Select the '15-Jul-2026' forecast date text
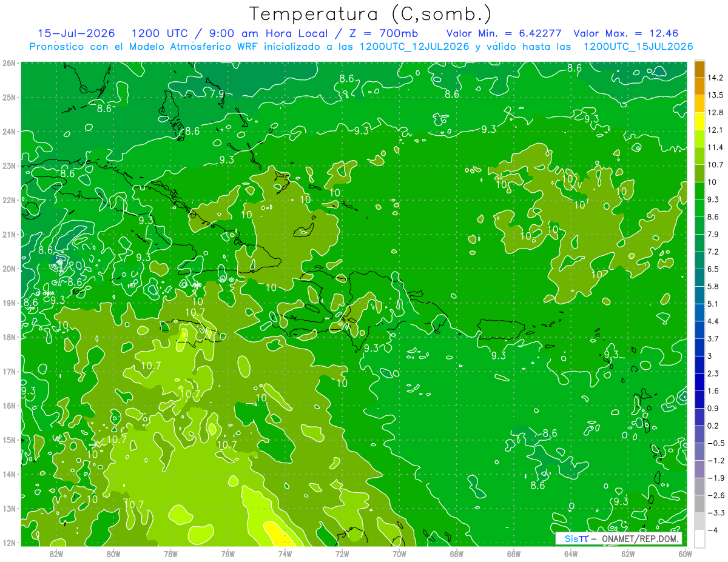Image resolution: width=728 pixels, height=562 pixels. pos(76,33)
